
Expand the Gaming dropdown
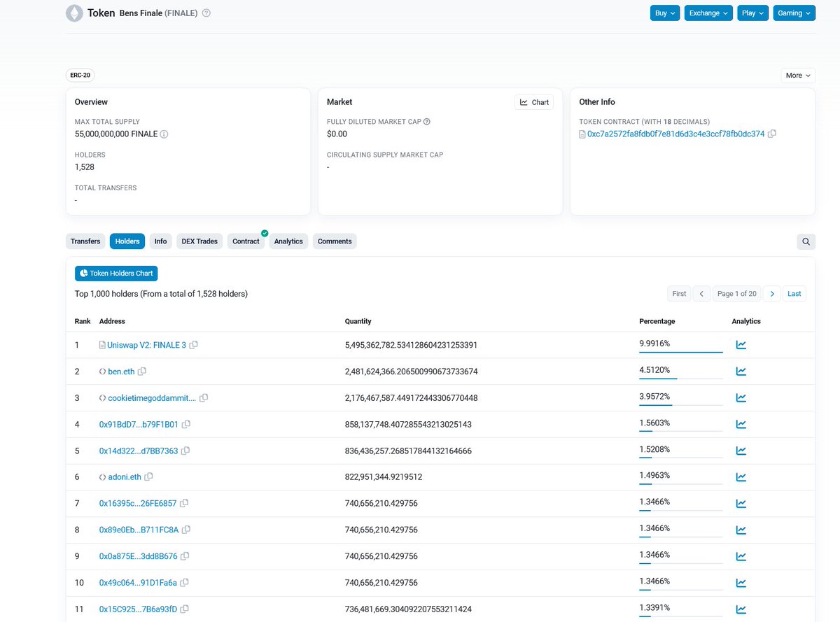pyautogui.click(x=794, y=13)
